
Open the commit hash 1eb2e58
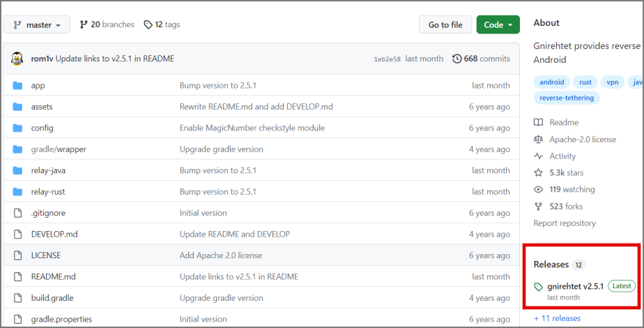pyautogui.click(x=387, y=59)
